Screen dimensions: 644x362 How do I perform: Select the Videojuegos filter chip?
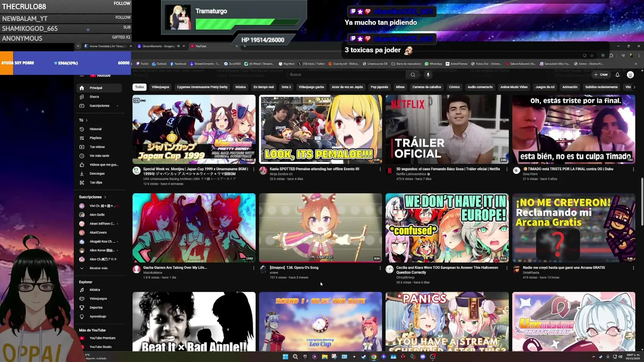(x=160, y=87)
